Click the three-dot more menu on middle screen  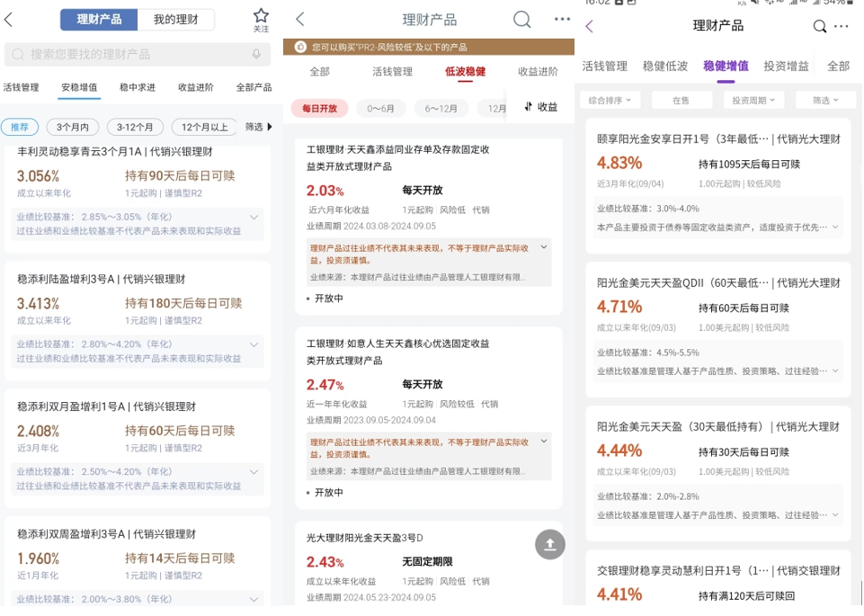click(x=562, y=18)
